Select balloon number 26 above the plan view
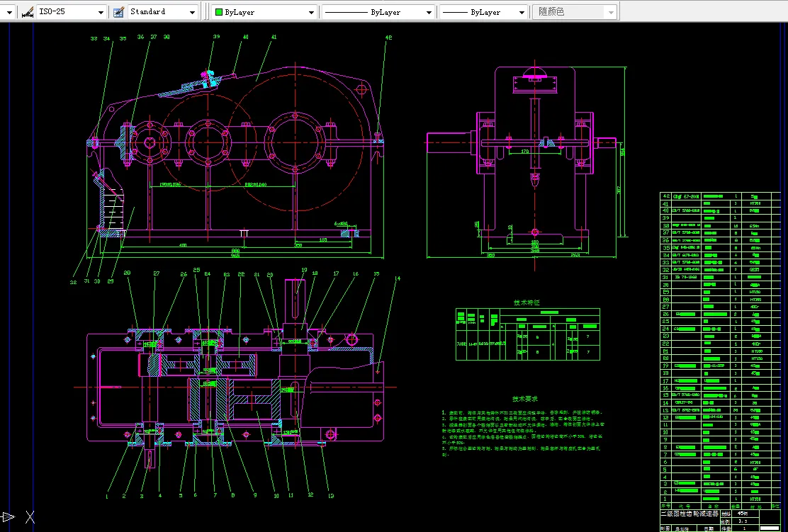 pos(184,273)
